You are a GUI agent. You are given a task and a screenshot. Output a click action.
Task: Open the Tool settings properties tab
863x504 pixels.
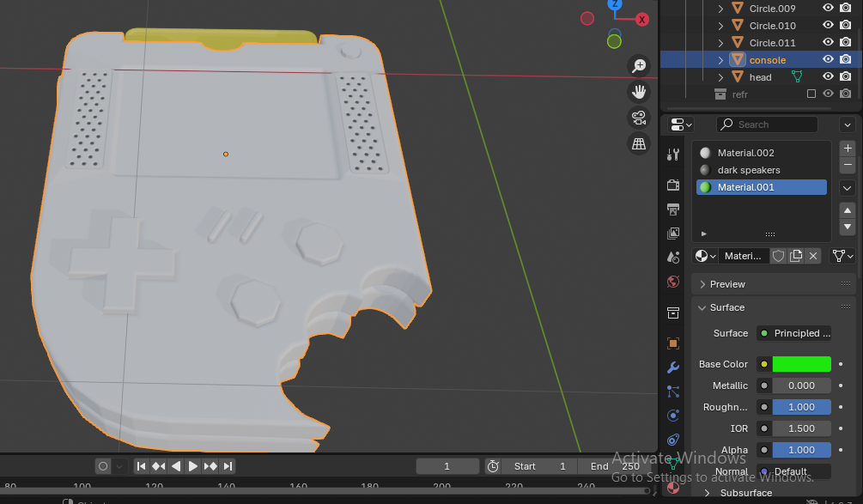pyautogui.click(x=673, y=155)
